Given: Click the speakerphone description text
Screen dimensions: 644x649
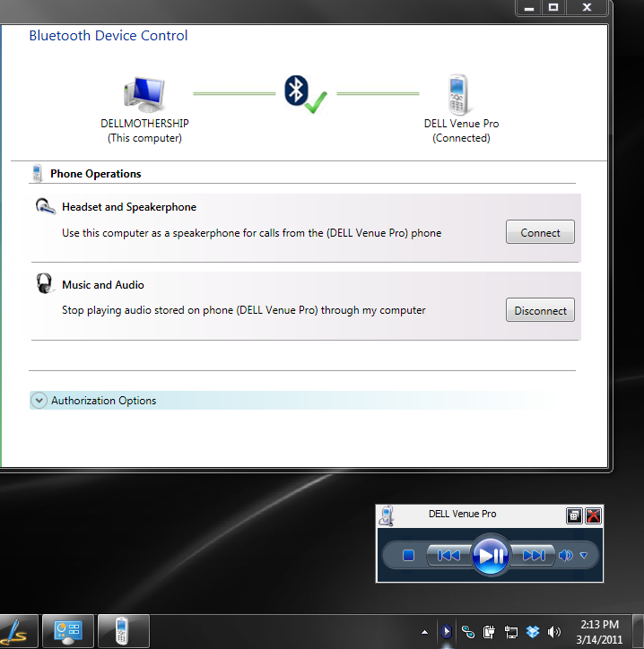Looking at the screenshot, I should pyautogui.click(x=252, y=233).
